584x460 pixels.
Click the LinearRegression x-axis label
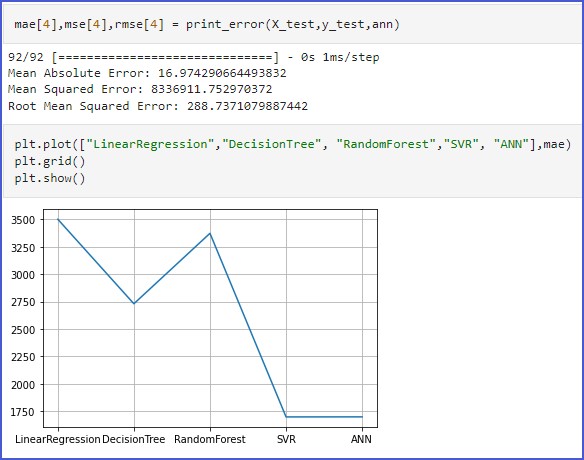pos(58,440)
